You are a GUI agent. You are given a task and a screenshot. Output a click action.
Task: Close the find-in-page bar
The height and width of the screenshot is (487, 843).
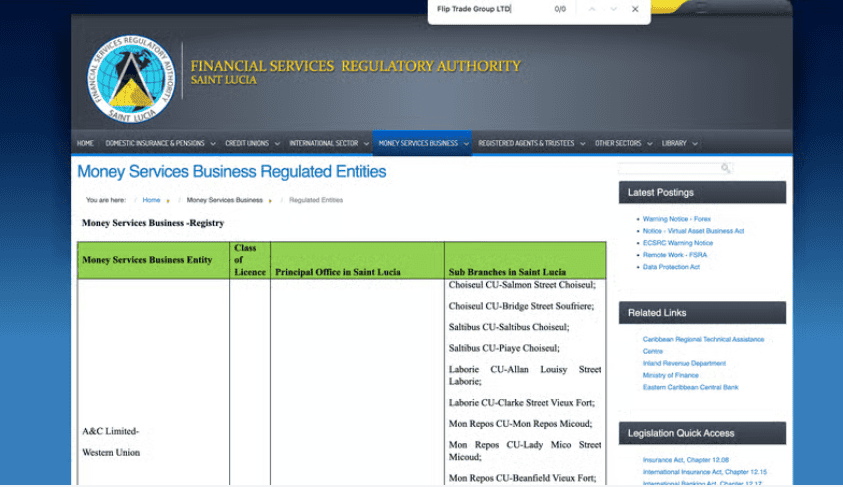(x=635, y=9)
